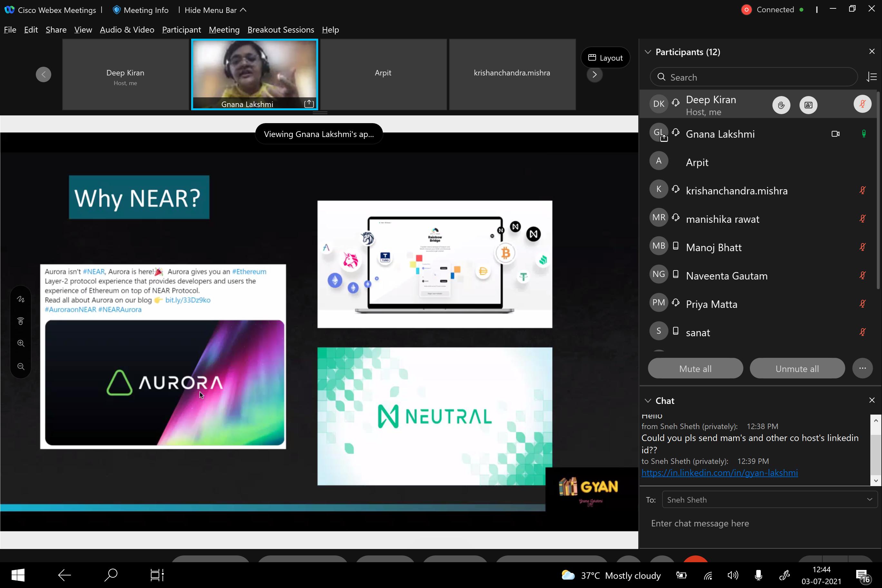The image size is (882, 588).
Task: Click the sort participants icon
Action: pyautogui.click(x=871, y=77)
